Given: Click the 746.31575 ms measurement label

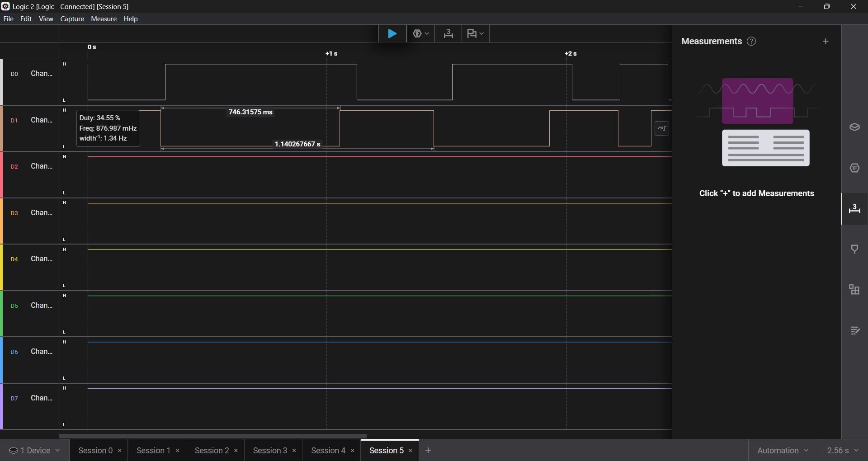Looking at the screenshot, I should coord(250,112).
